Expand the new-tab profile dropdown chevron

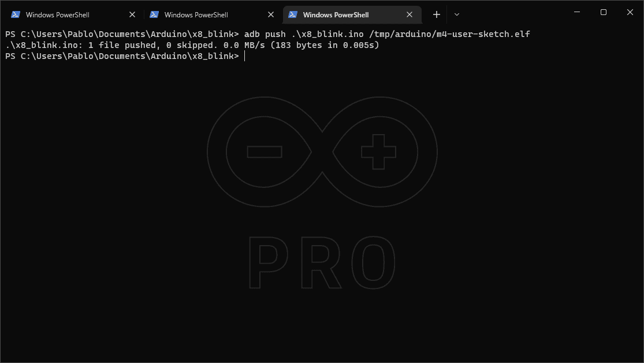tap(457, 14)
